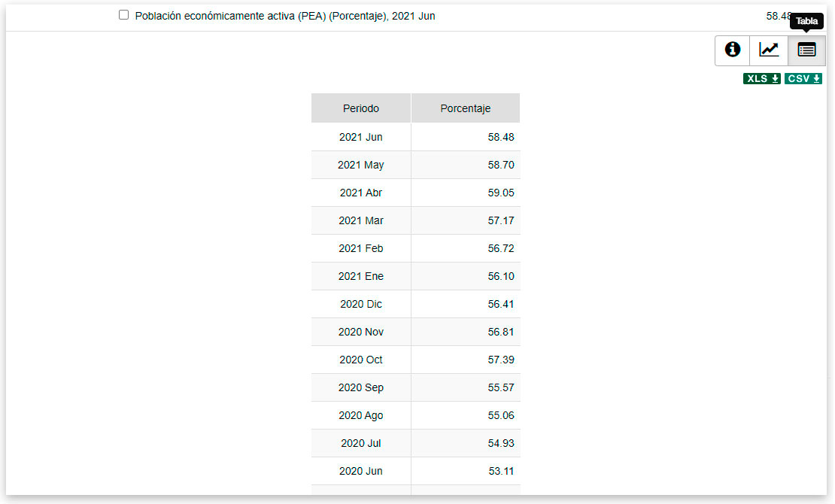835x504 pixels.
Task: Select the 2020 Oct period cell
Action: point(361,360)
